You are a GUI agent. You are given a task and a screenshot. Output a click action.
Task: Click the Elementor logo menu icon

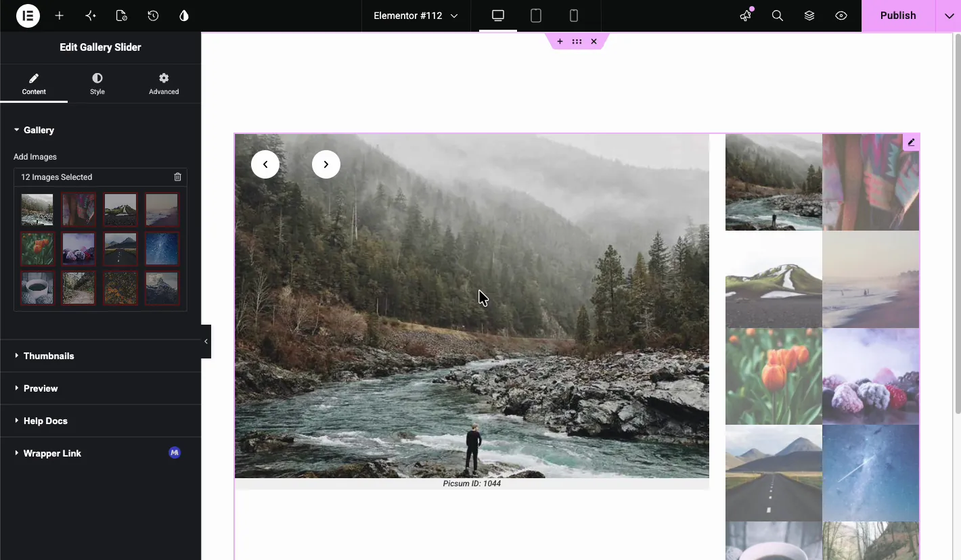(28, 16)
